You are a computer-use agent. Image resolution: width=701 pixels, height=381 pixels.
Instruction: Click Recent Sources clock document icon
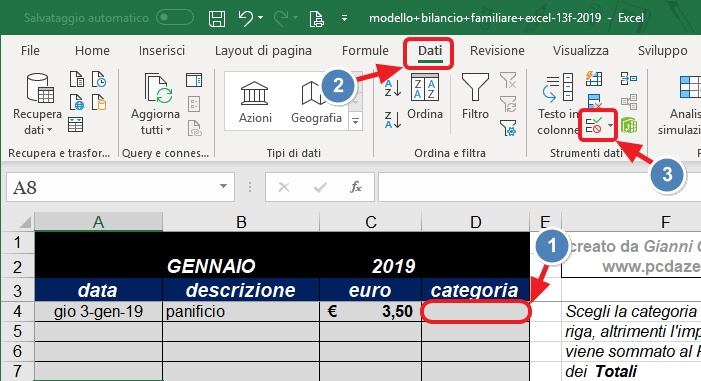(99, 79)
